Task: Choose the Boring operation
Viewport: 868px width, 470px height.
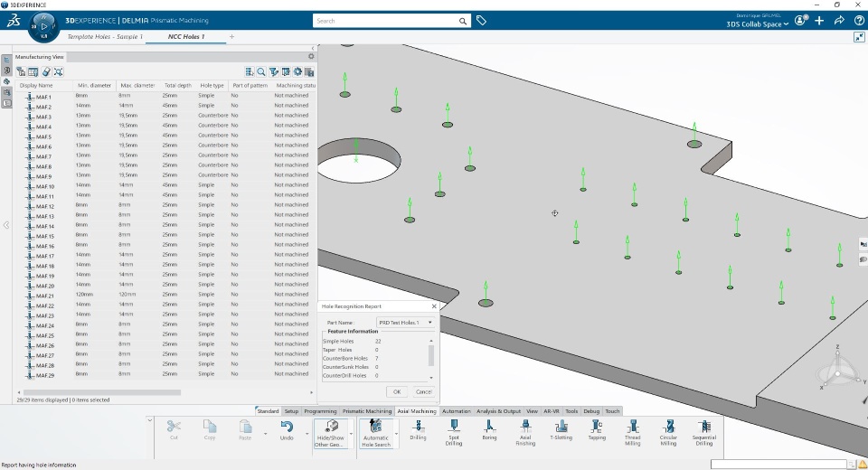Action: click(x=489, y=430)
